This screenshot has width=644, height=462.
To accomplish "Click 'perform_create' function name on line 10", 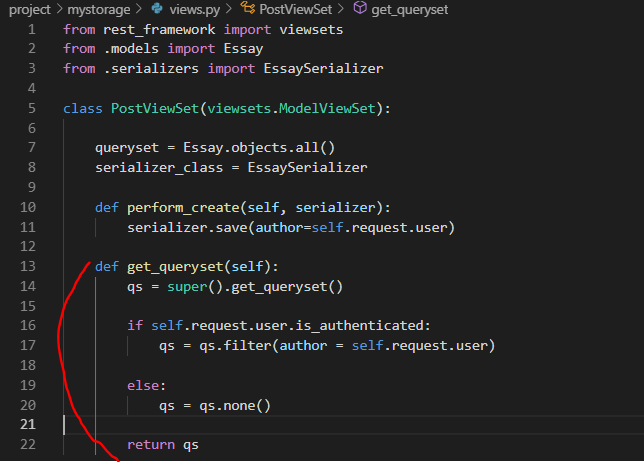I will (183, 207).
